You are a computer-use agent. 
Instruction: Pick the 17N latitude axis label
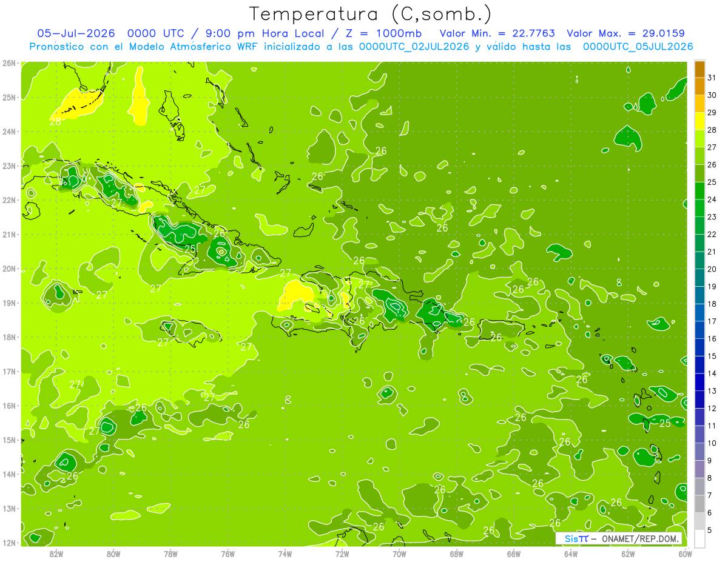pos(8,371)
